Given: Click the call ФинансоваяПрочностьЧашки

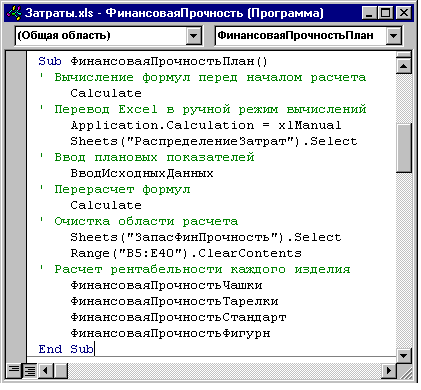Looking at the screenshot, I should (166, 285).
